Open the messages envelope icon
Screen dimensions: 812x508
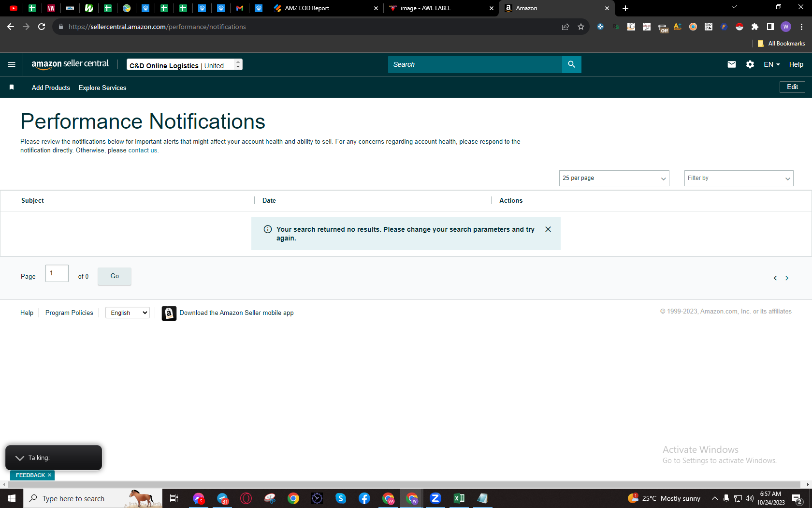pos(732,64)
